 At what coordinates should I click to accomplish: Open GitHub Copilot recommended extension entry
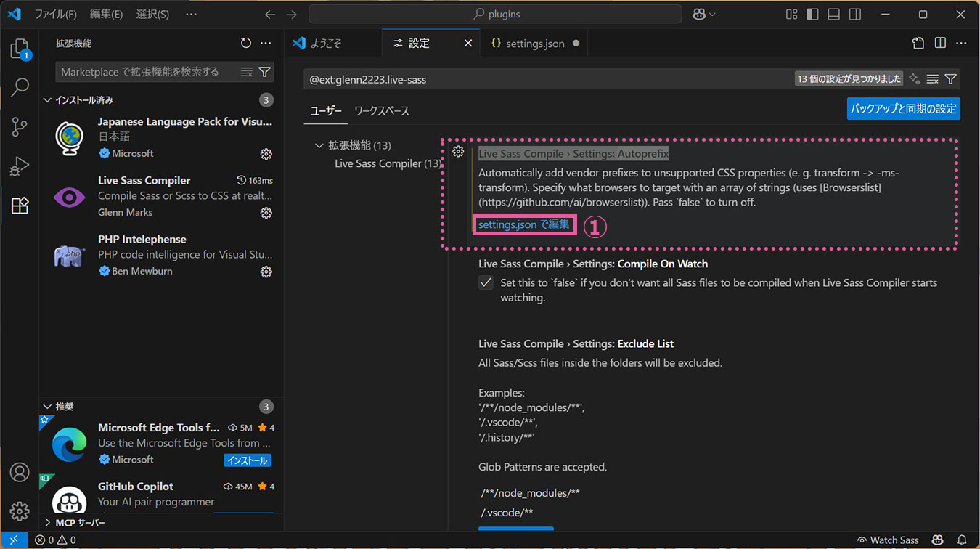(x=161, y=494)
